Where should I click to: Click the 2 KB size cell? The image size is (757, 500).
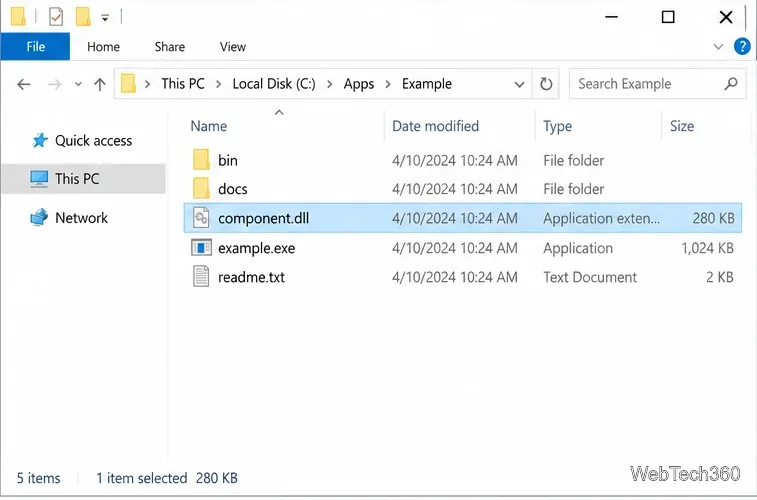[x=720, y=277]
